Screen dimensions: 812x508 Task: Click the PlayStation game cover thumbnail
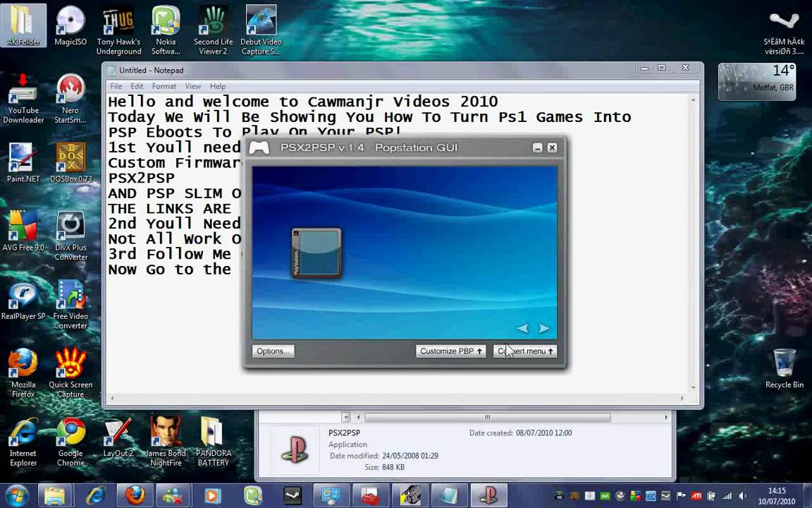point(316,253)
